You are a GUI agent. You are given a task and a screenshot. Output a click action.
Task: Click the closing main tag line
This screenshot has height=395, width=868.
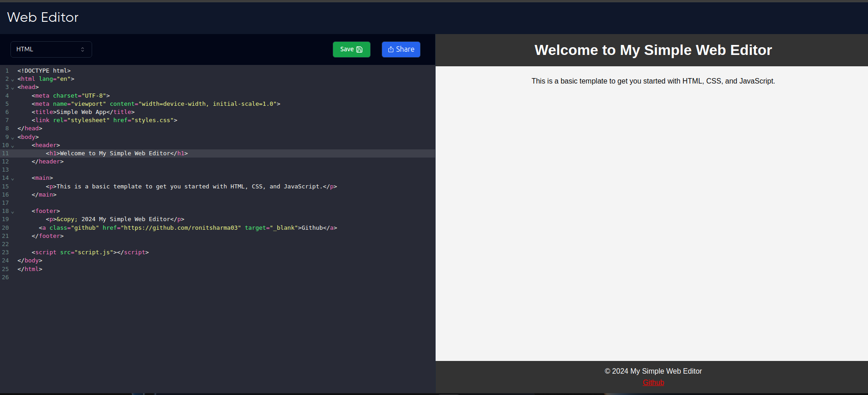pos(44,195)
